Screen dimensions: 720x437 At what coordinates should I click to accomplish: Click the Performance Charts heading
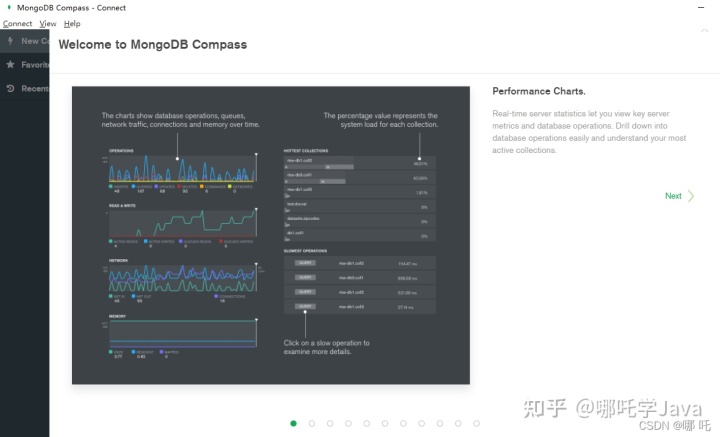pyautogui.click(x=539, y=91)
